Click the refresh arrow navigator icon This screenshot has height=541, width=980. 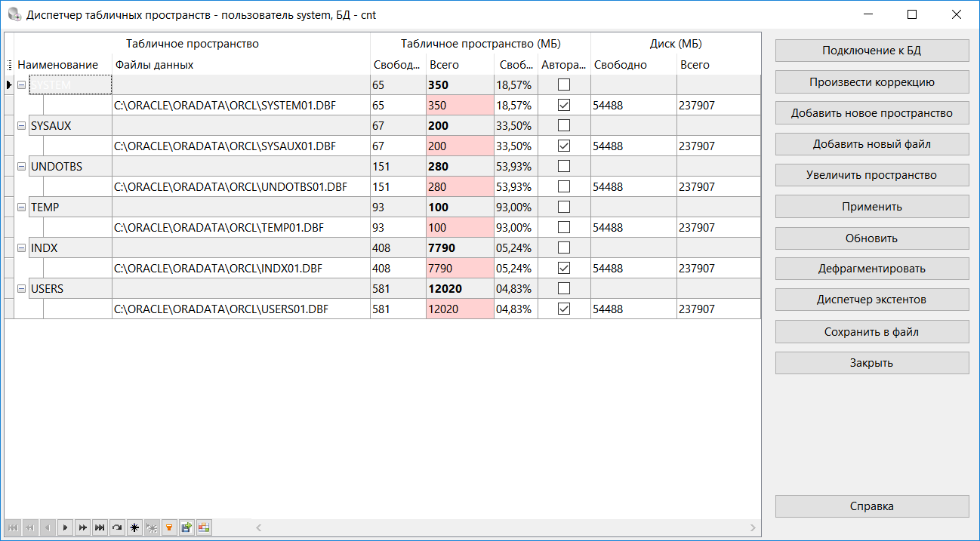[x=117, y=527]
